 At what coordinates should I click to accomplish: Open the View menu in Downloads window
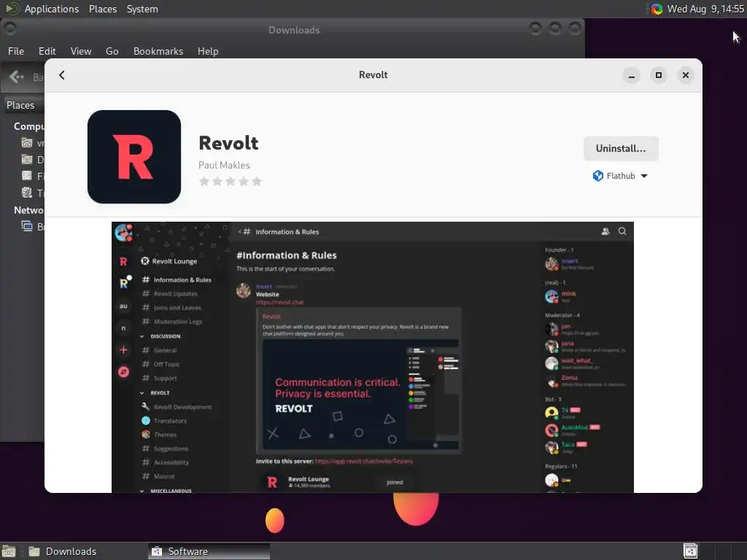[x=81, y=51]
